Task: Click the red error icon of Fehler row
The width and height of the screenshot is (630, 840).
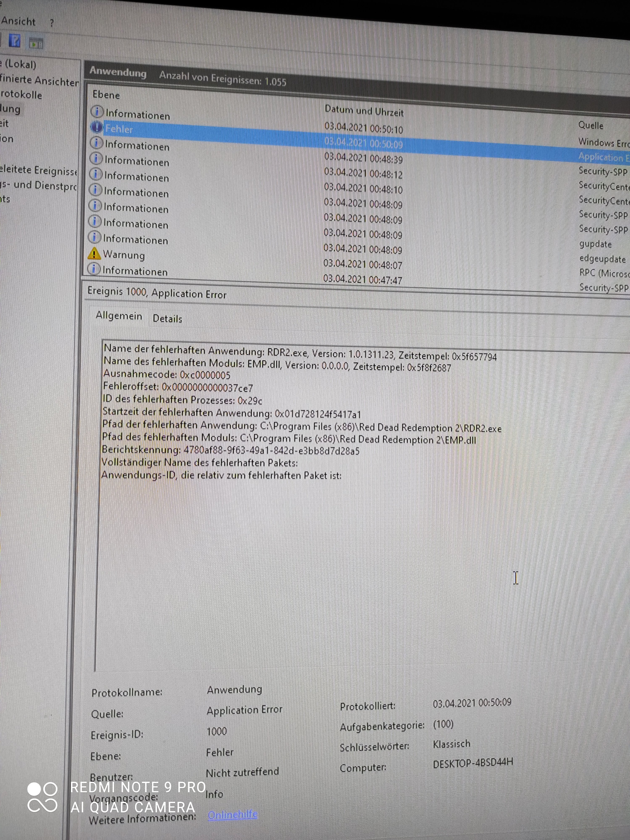Action: coord(96,127)
